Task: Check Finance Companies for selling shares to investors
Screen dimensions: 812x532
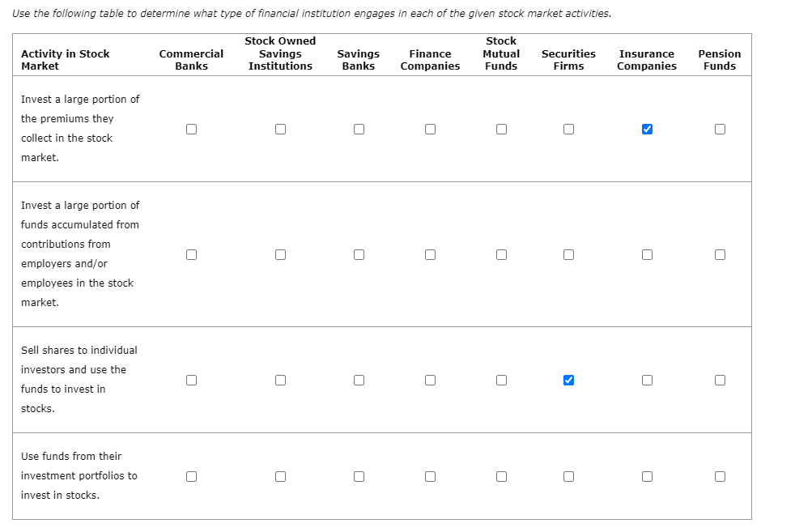Action: click(430, 380)
